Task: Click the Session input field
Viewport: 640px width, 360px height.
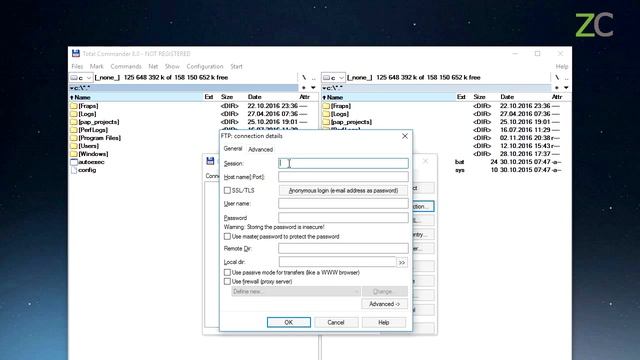Action: 343,163
